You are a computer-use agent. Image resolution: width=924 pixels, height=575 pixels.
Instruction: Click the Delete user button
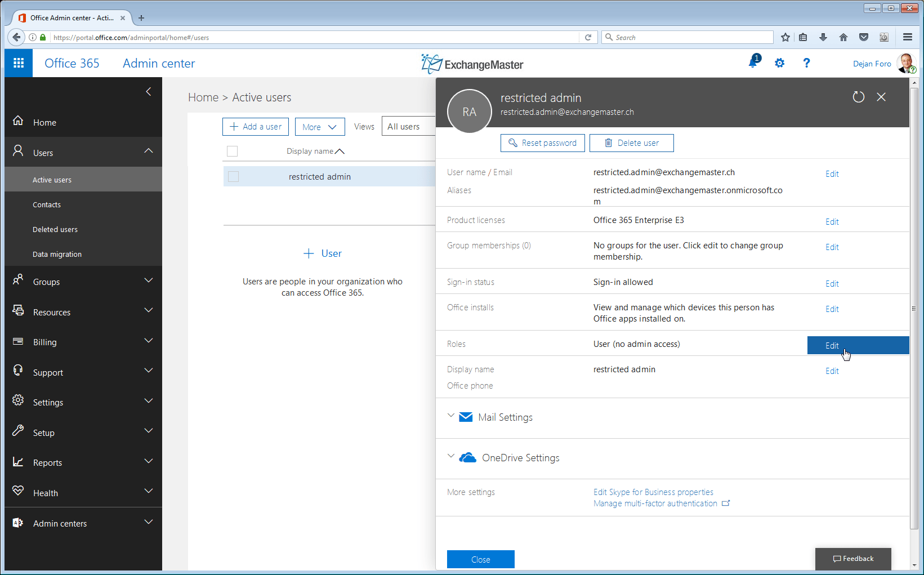(x=632, y=143)
